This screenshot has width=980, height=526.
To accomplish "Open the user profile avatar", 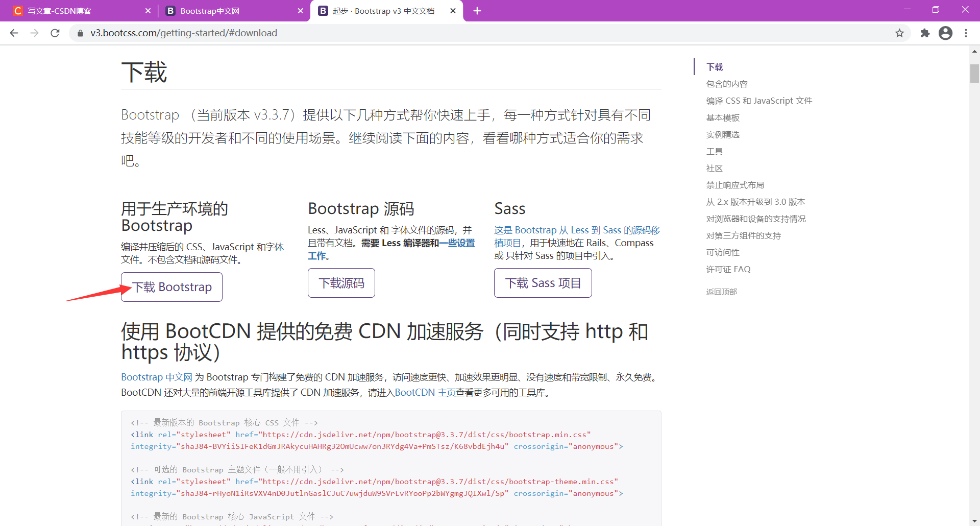I will (945, 33).
